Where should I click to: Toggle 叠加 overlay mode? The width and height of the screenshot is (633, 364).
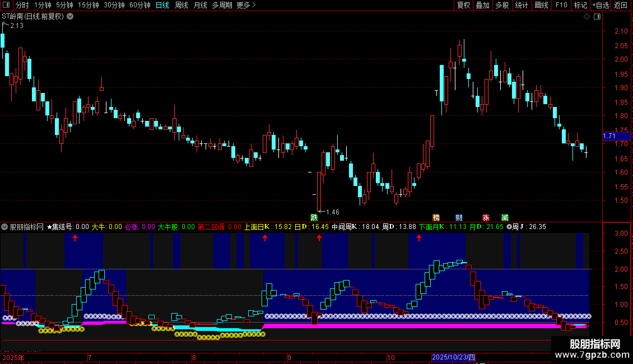[x=482, y=5]
